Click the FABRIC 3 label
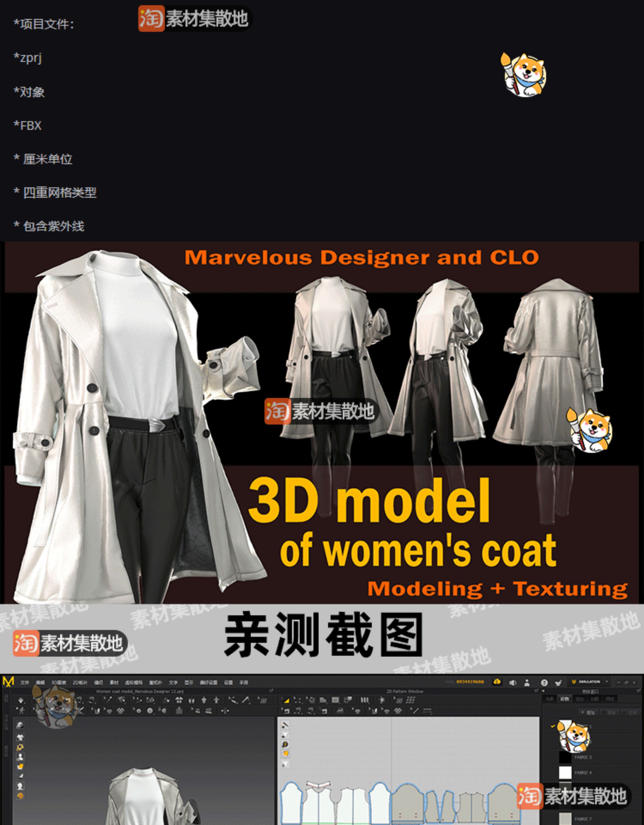Screen dimensions: 644x825 [583, 757]
